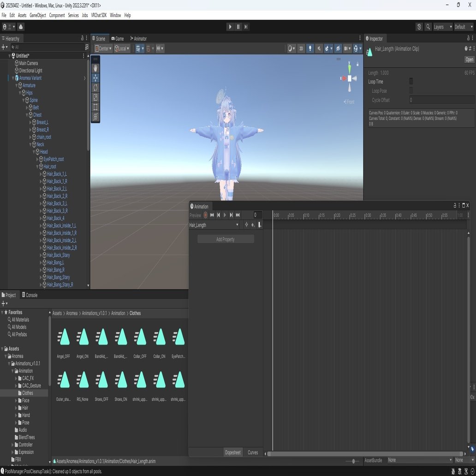The width and height of the screenshot is (476, 476).
Task: Open the account dropdown in top toolbar
Action: coord(8,27)
